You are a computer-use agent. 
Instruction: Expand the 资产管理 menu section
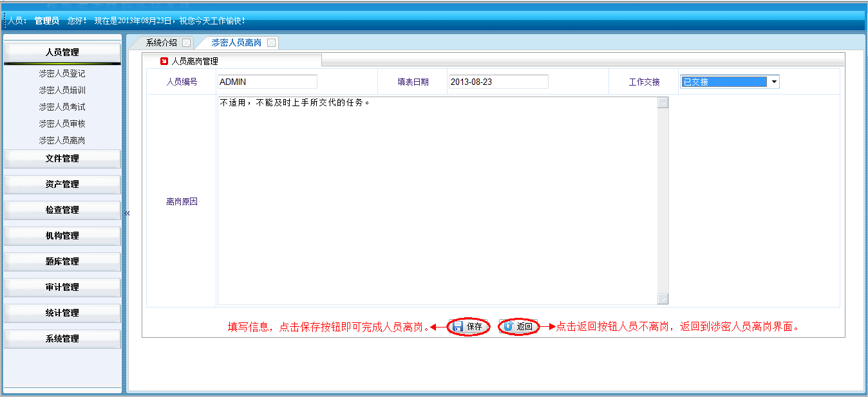tap(62, 184)
